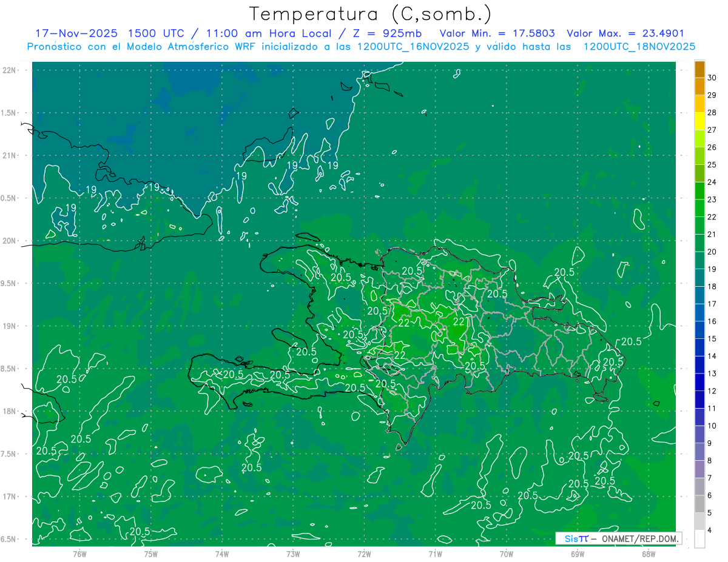The width and height of the screenshot is (728, 562).
Task: Click the "ONAMET/REP.DOM." credit label
Action: pyautogui.click(x=640, y=538)
